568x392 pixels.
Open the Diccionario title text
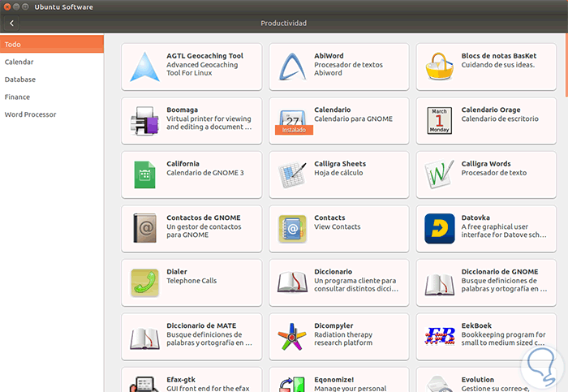pos(333,272)
